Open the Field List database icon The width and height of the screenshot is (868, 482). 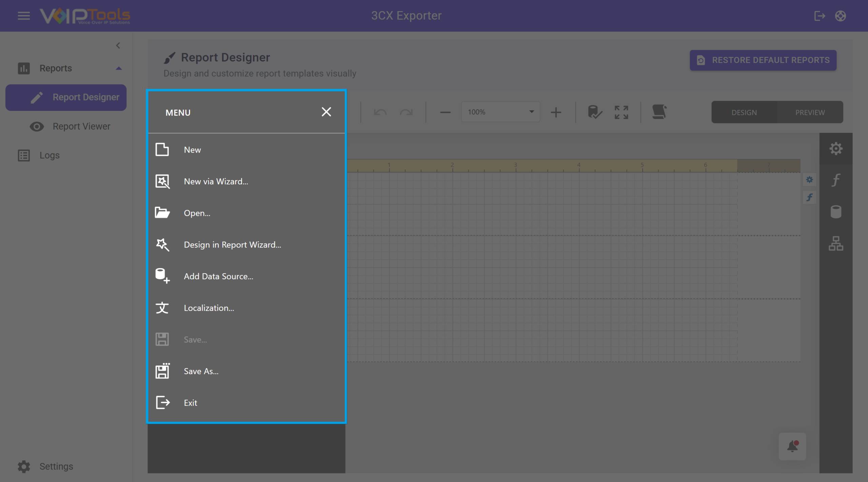(836, 212)
